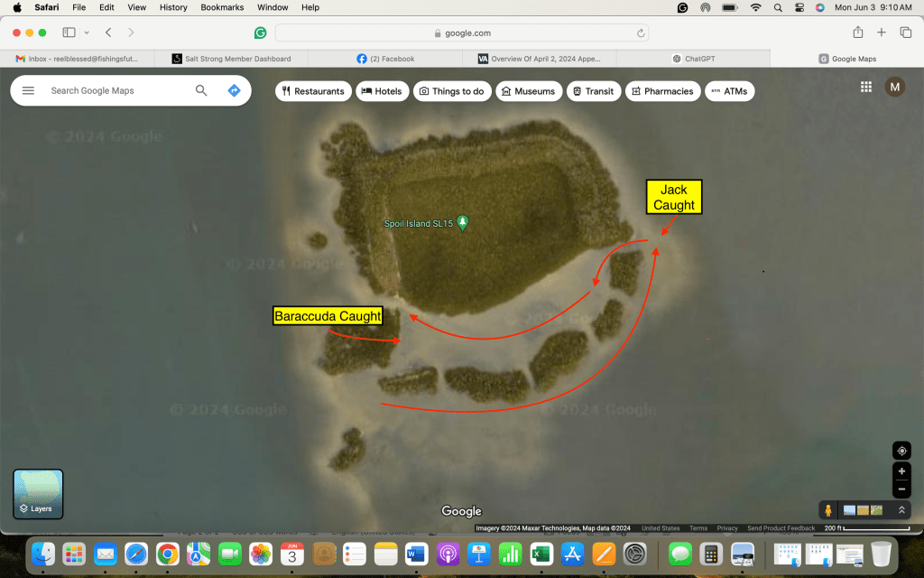Click the Safari page reload icon

[641, 33]
